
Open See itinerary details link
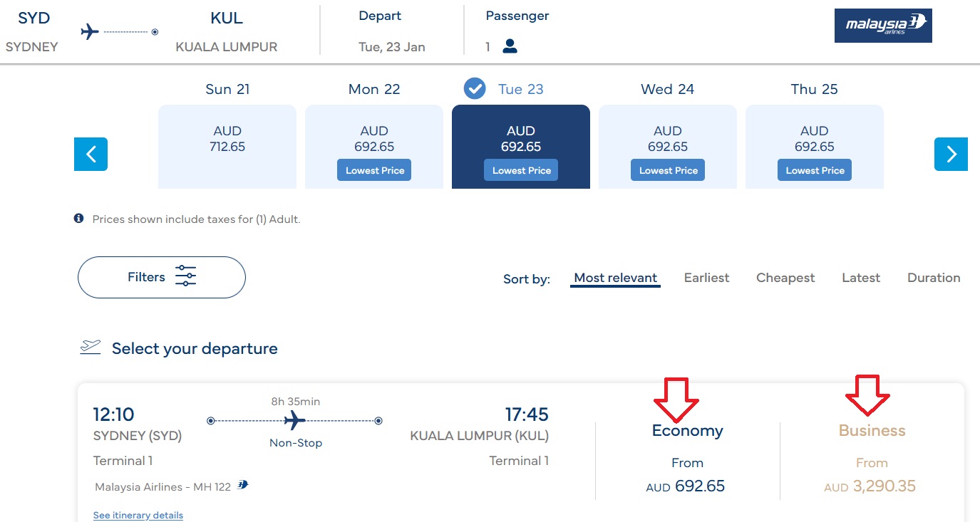(x=138, y=515)
